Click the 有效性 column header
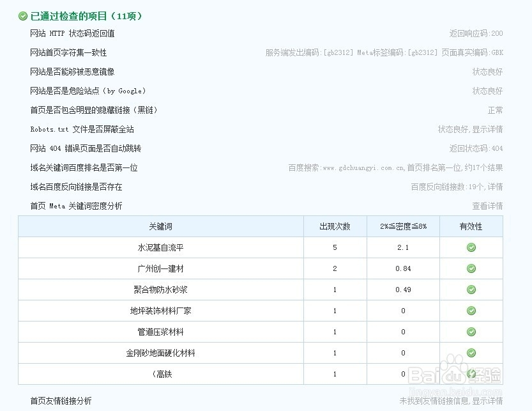The width and height of the screenshot is (532, 411). (x=471, y=226)
